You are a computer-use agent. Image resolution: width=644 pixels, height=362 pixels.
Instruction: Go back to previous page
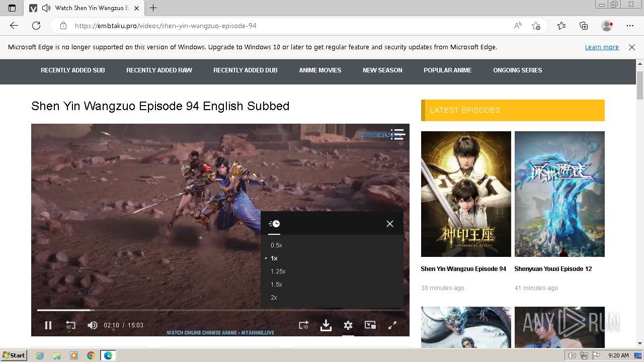coord(14,26)
